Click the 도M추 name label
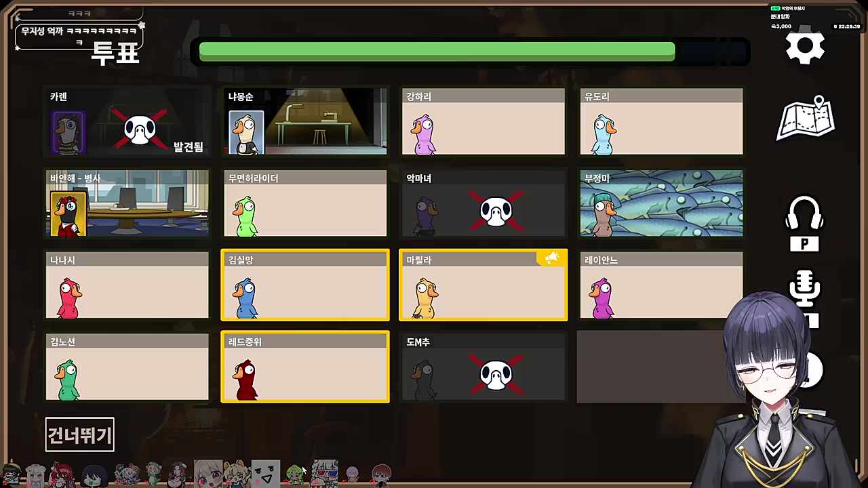The image size is (868, 488). coord(418,342)
